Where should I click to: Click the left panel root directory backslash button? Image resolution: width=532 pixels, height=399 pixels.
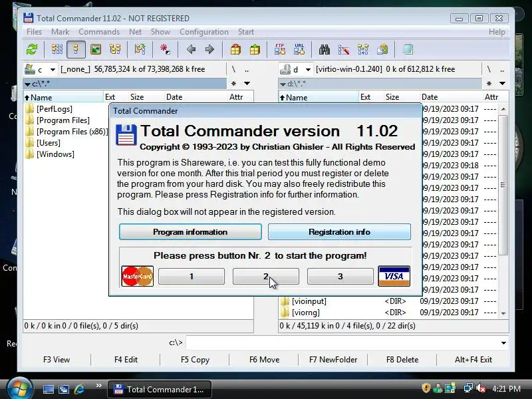coord(233,69)
